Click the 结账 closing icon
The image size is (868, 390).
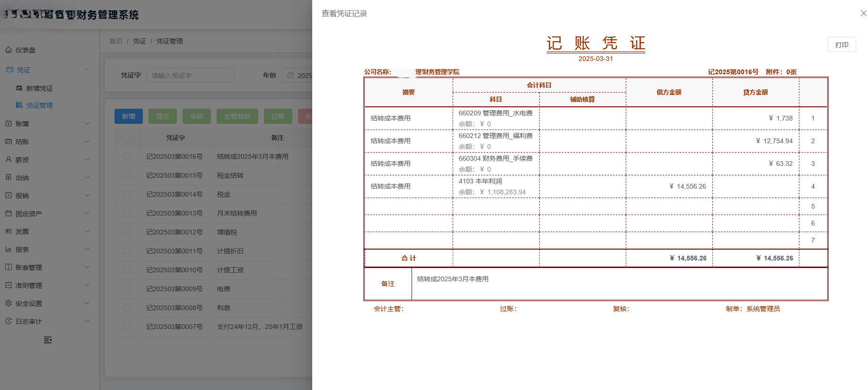tap(9, 141)
